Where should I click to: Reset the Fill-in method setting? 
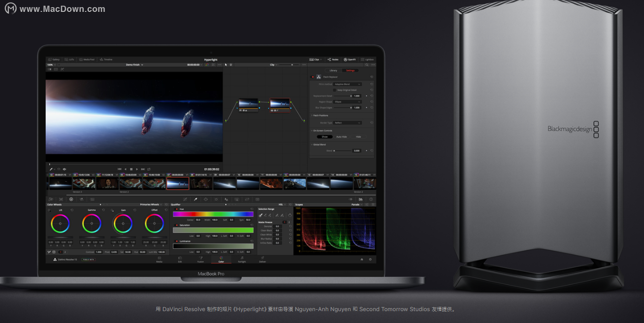click(372, 84)
